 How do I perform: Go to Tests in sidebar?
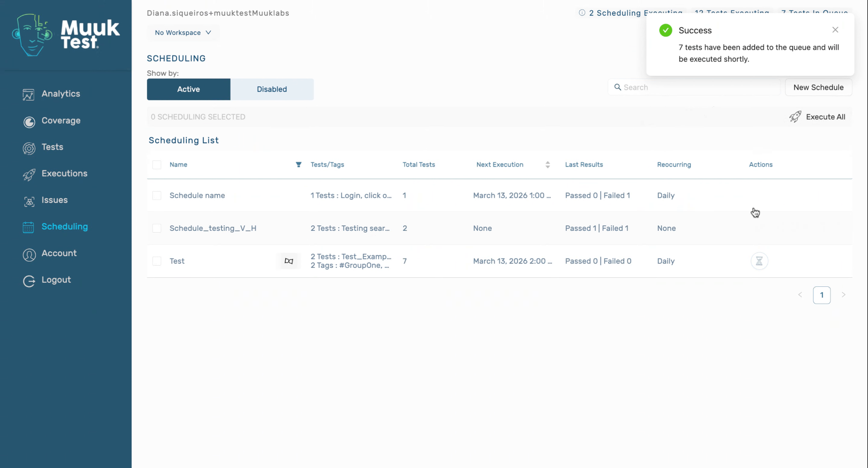tap(52, 147)
